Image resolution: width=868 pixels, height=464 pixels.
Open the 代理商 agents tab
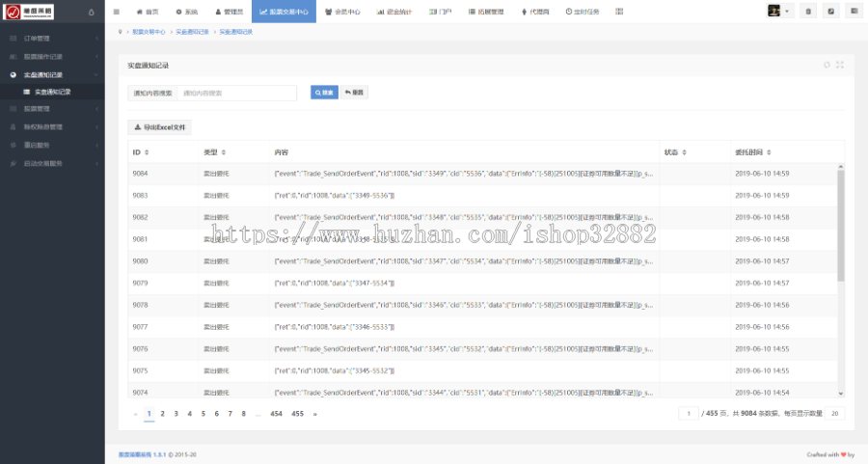click(535, 12)
